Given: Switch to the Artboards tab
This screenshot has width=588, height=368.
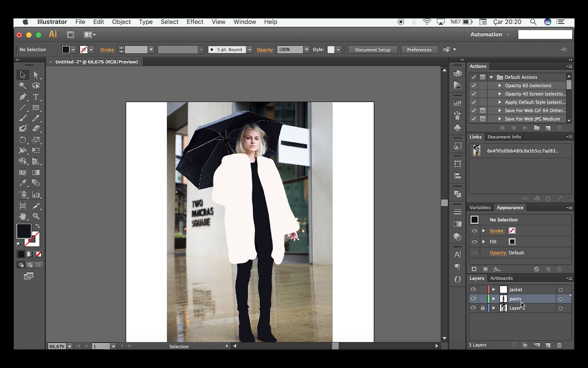Looking at the screenshot, I should pyautogui.click(x=501, y=278).
